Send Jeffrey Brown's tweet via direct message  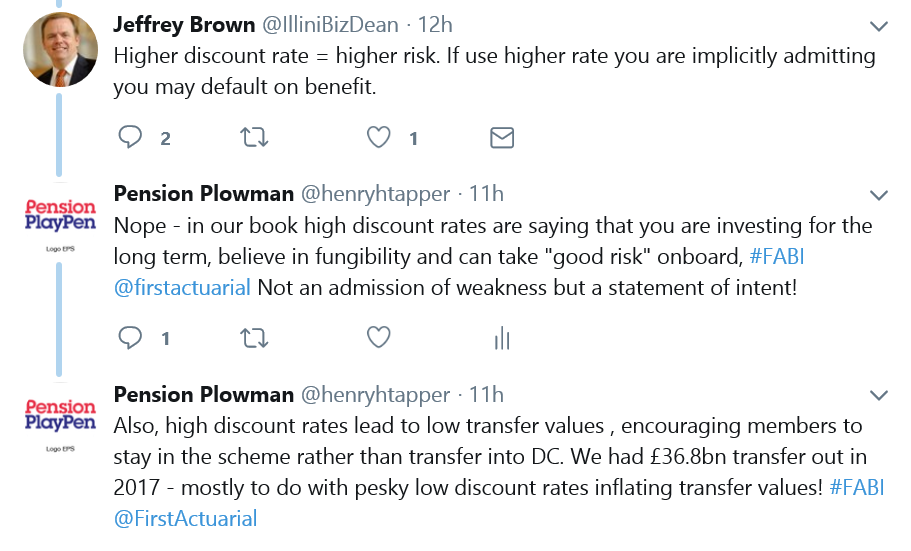pos(502,138)
